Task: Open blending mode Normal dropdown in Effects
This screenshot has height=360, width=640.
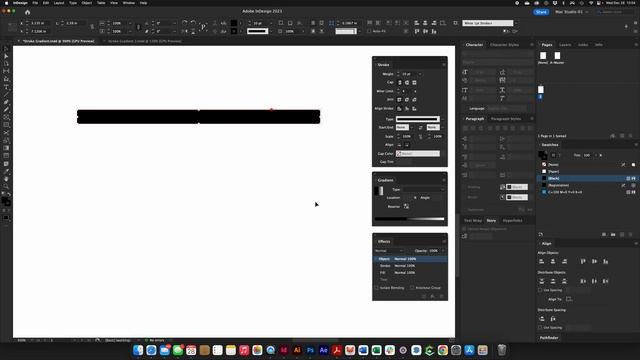Action: (389, 251)
